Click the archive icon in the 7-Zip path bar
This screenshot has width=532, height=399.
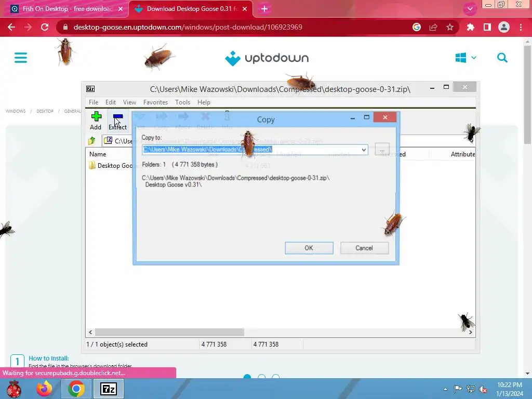[108, 140]
